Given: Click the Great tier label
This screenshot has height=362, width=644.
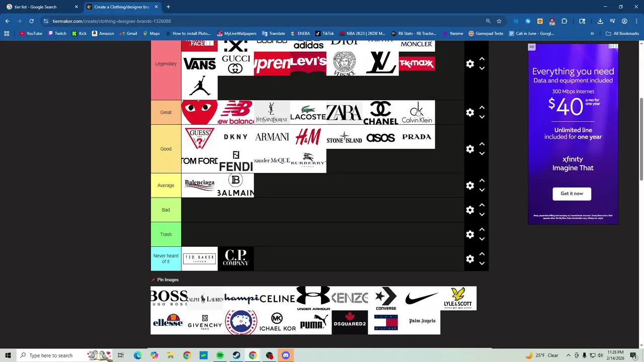Looking at the screenshot, I should click(x=166, y=113).
